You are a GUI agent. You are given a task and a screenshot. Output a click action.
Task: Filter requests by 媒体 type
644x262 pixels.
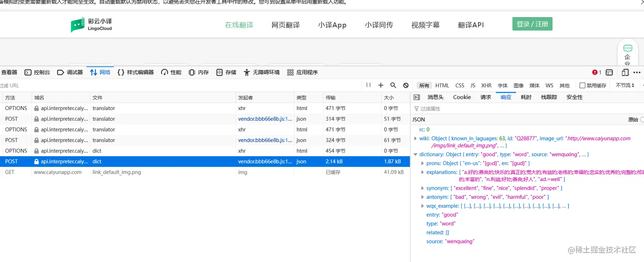tap(534, 85)
